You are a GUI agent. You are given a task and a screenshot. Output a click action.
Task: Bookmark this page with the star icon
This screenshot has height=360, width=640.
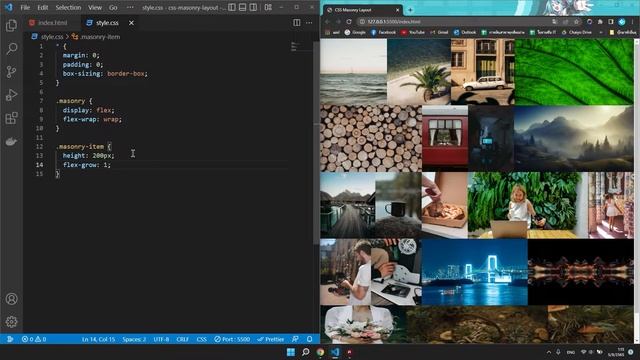tap(576, 22)
